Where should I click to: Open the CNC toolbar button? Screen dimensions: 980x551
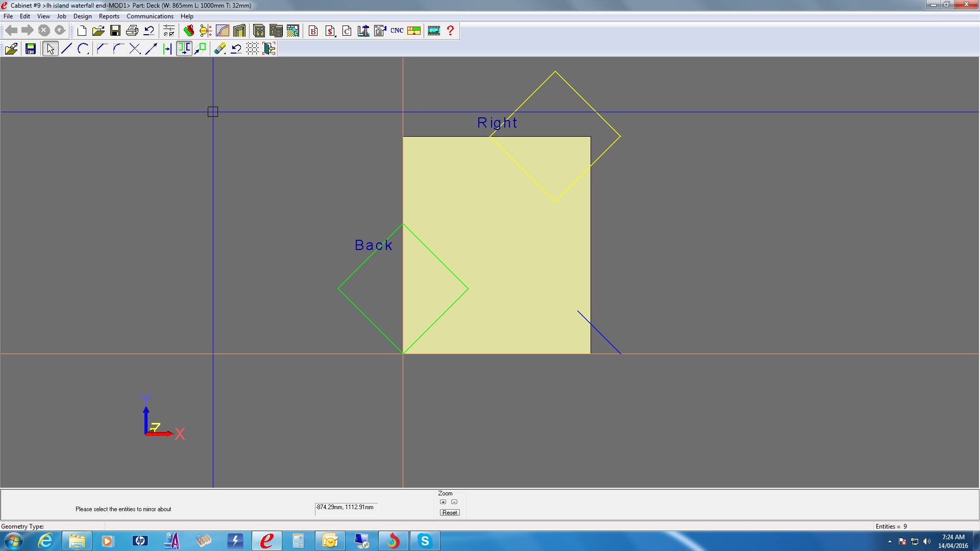[397, 31]
